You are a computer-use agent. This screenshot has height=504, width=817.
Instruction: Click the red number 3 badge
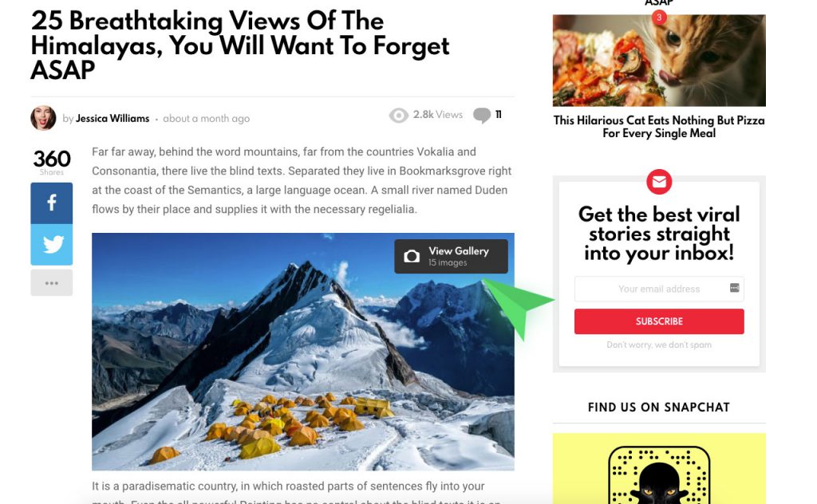pos(659,18)
